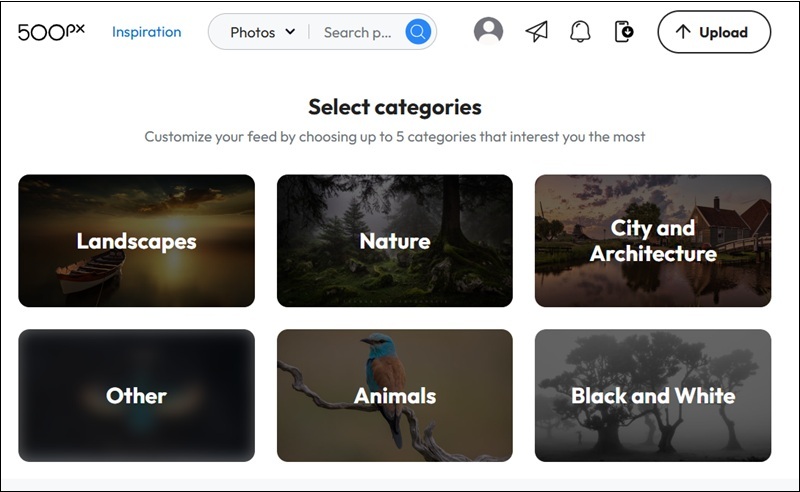Pick the Animals category with bird photo
This screenshot has height=492, width=800.
(x=395, y=396)
